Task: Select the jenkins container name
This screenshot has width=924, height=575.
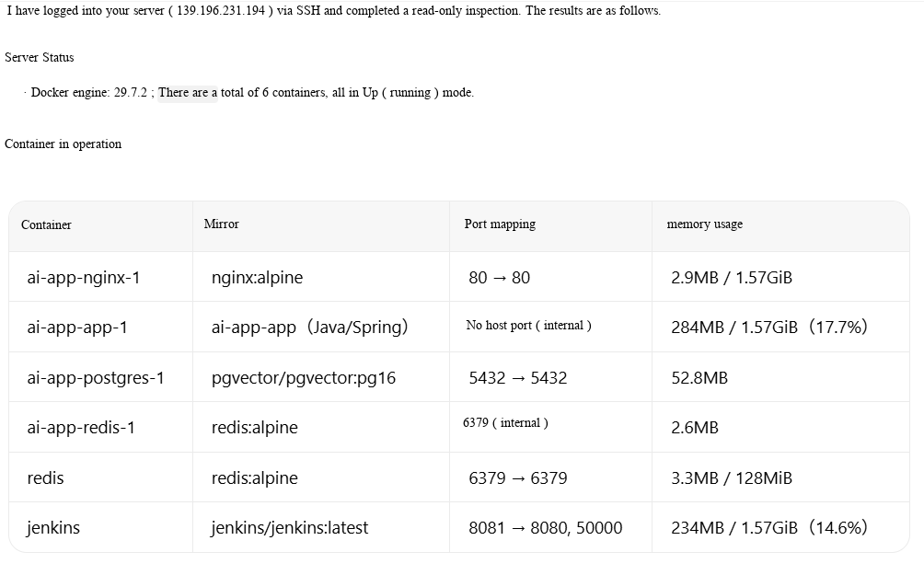Action: (53, 528)
